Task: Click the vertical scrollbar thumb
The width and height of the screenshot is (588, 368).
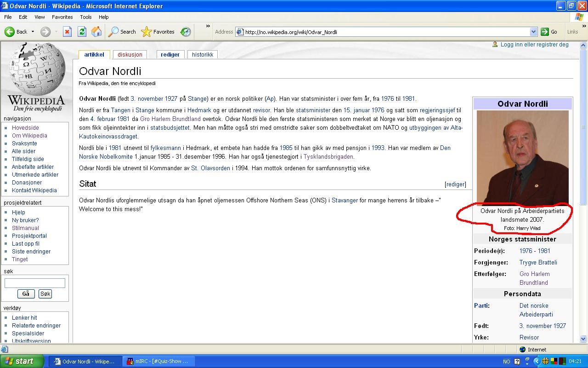Action: (x=584, y=127)
